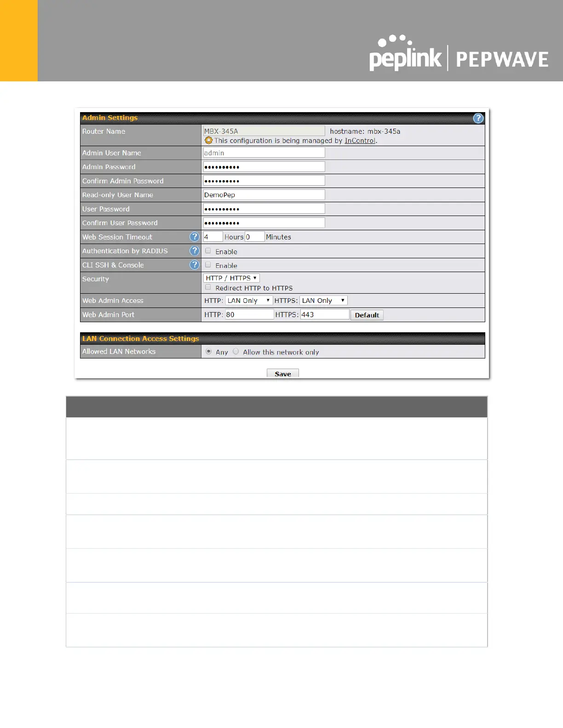The image size is (563, 728).
Task: Open the HTTP web admin access dropdown
Action: pos(249,301)
